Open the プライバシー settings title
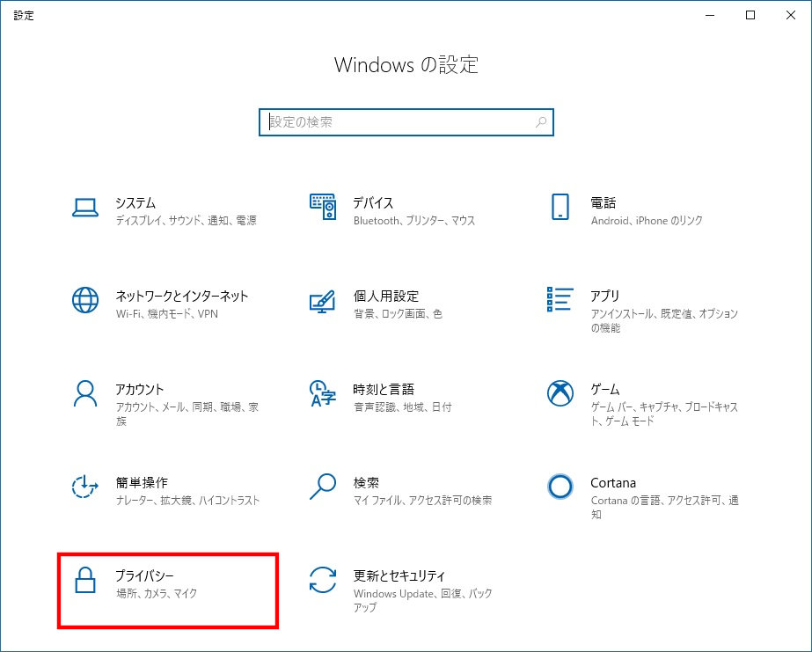 [144, 575]
